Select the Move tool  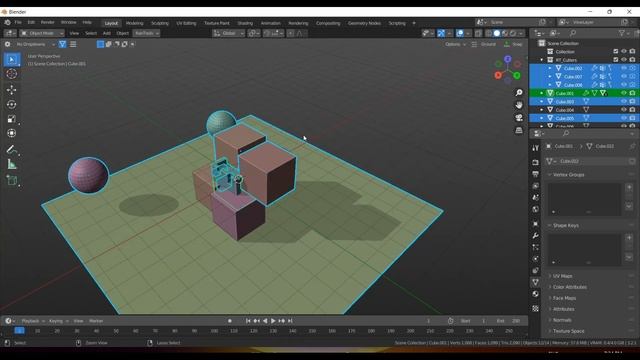point(12,90)
